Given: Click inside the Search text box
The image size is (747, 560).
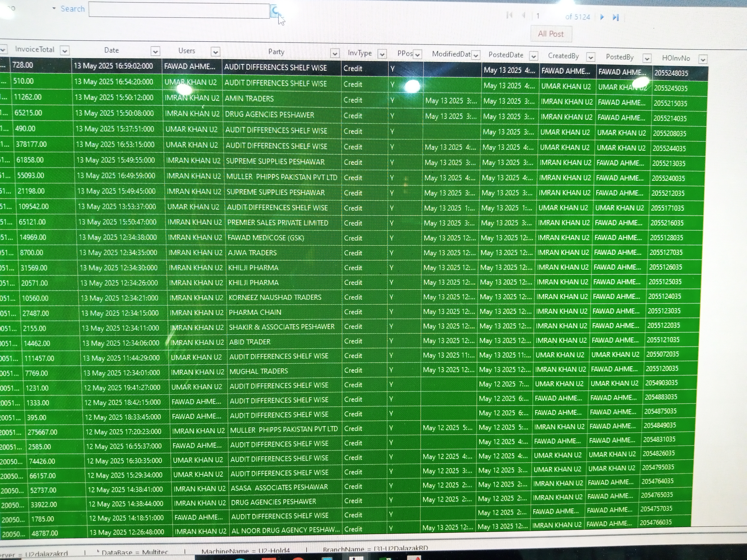Looking at the screenshot, I should [179, 11].
